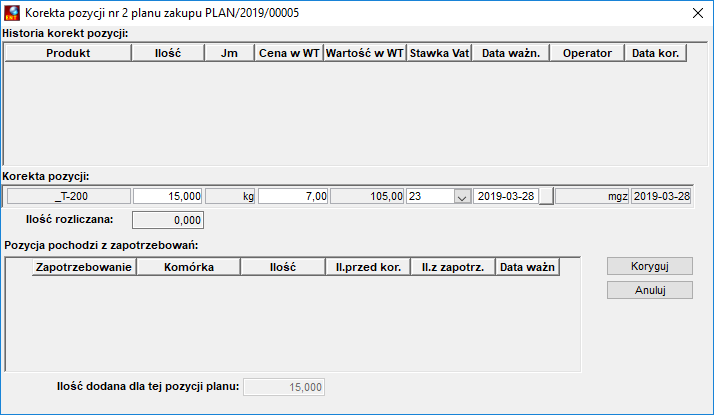The height and width of the screenshot is (415, 714).
Task: Select the Cena w WT column header
Action: coord(289,53)
